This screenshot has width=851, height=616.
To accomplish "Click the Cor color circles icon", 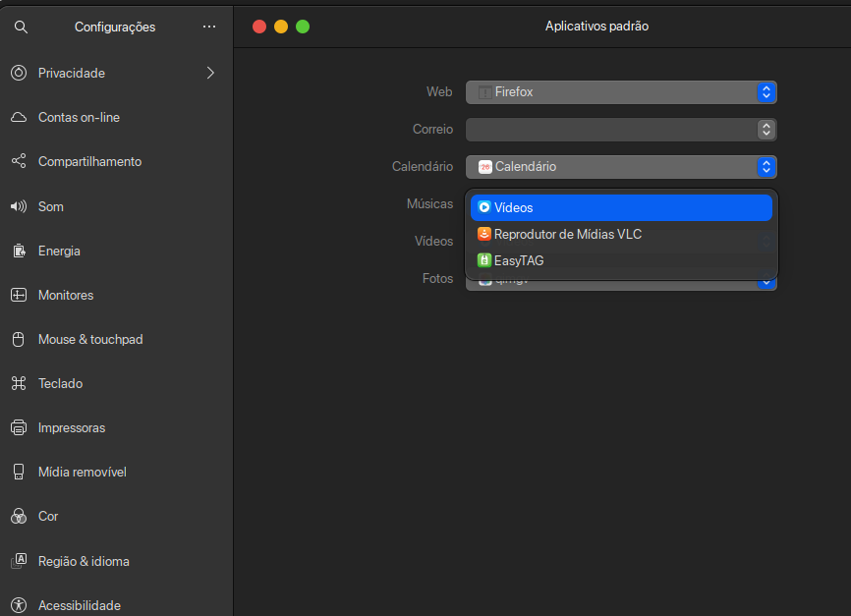I will pyautogui.click(x=19, y=516).
